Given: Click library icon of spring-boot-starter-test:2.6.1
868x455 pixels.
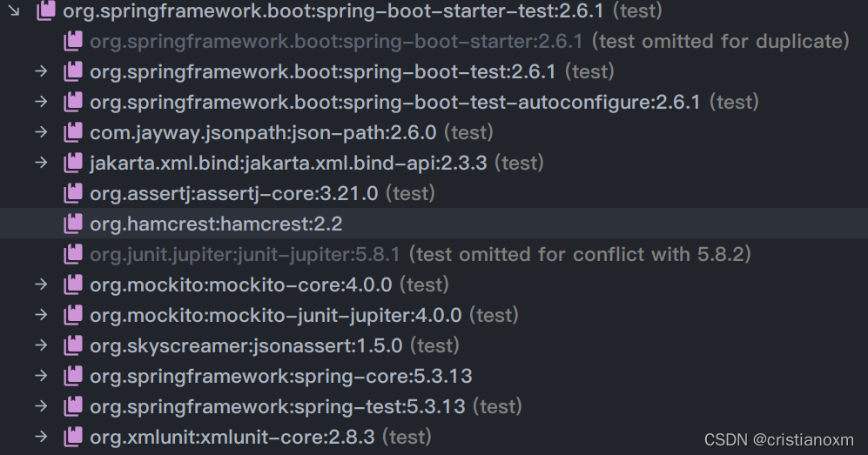Looking at the screenshot, I should (x=46, y=10).
